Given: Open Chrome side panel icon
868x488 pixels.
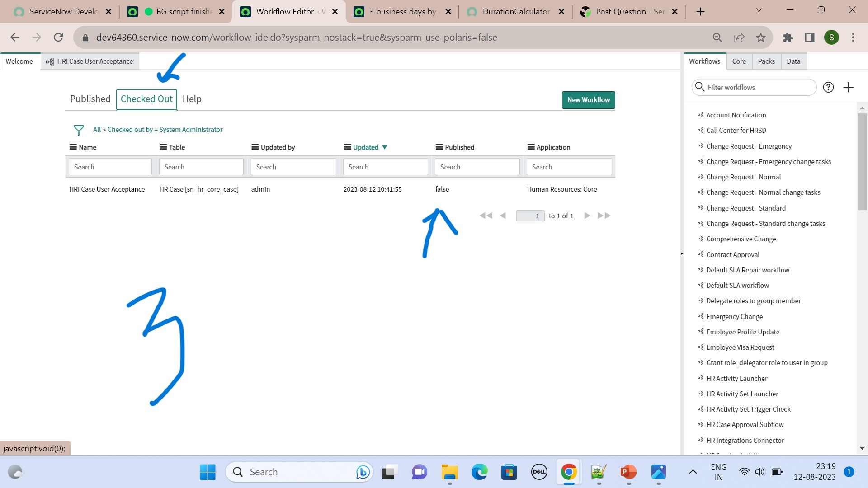Looking at the screenshot, I should [x=810, y=38].
